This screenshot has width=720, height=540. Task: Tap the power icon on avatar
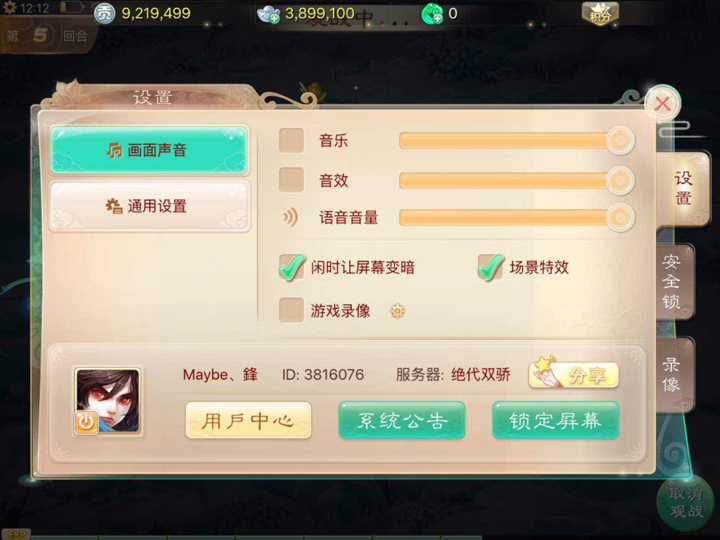pos(86,422)
